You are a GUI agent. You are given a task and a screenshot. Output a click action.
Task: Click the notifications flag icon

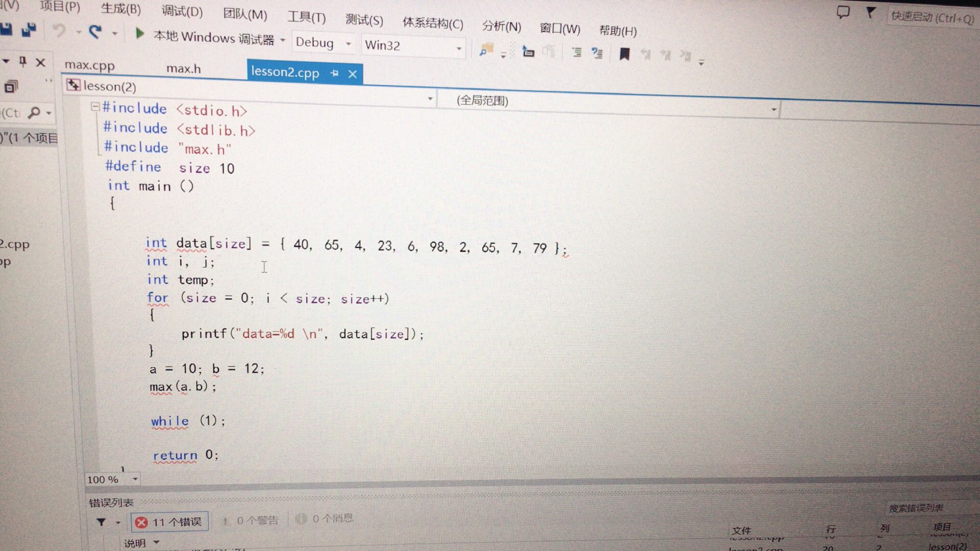(871, 13)
